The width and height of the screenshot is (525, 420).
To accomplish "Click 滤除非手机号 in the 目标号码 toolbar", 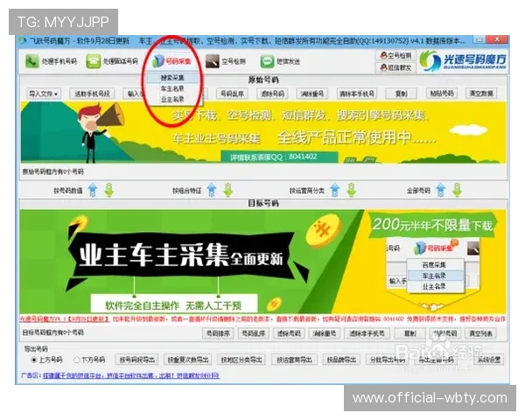I will point(367,333).
